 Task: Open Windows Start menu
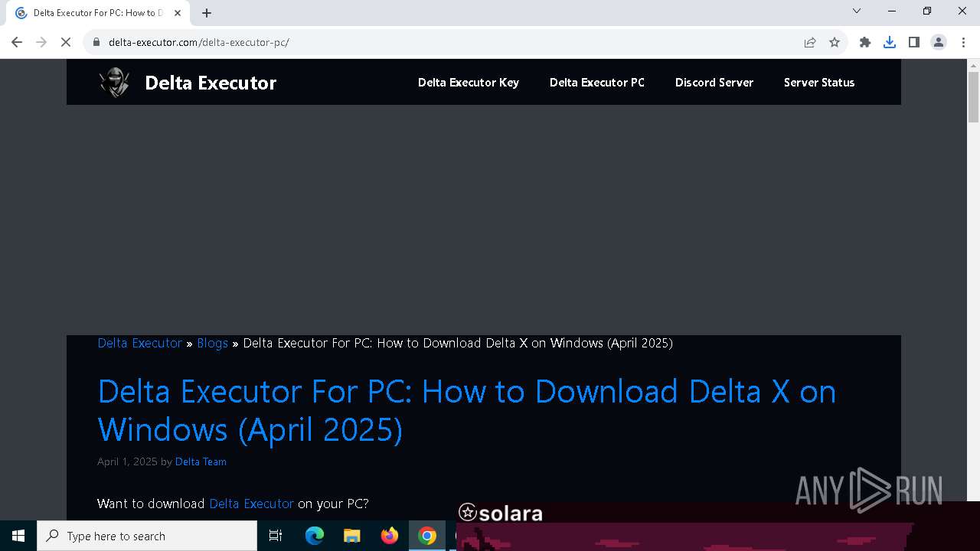18,536
